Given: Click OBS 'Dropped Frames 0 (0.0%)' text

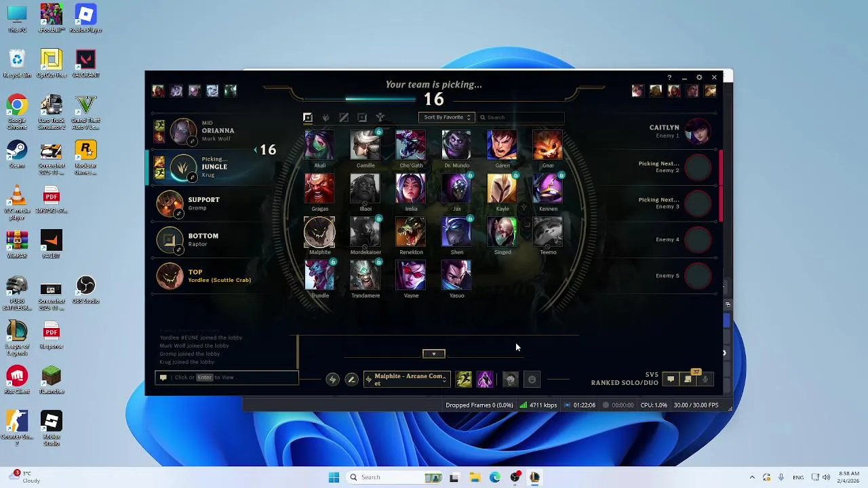Looking at the screenshot, I should 479,405.
